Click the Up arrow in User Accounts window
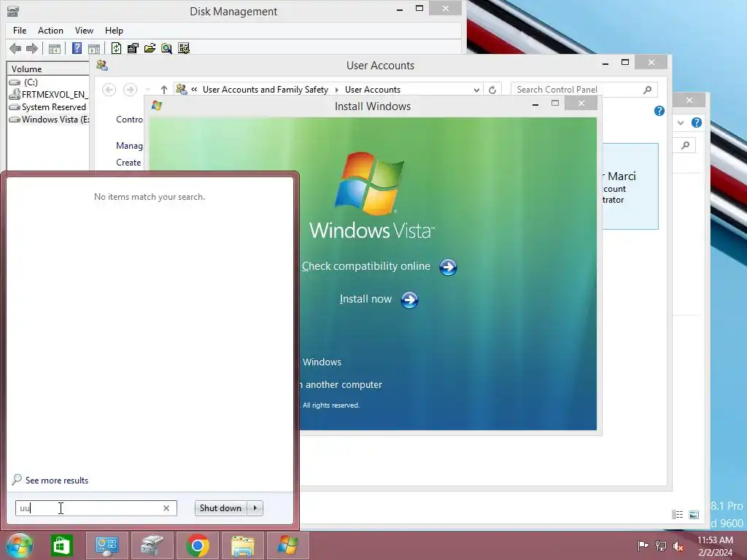 pos(164,90)
